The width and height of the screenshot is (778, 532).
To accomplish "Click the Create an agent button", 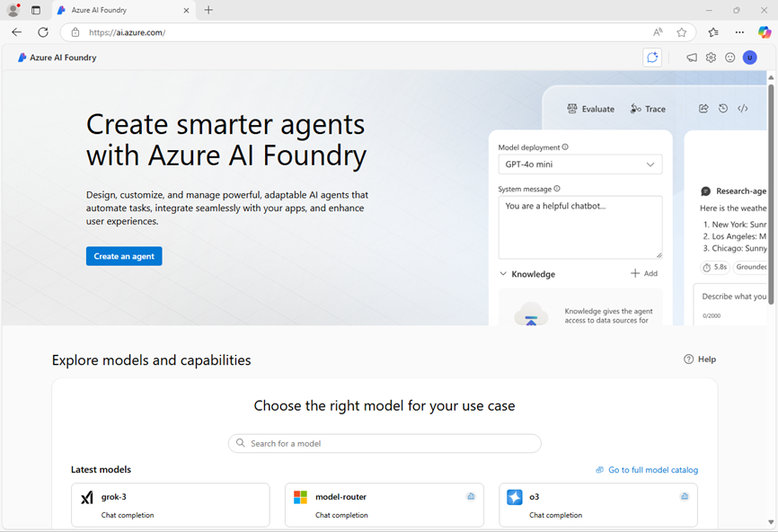I will tap(124, 256).
